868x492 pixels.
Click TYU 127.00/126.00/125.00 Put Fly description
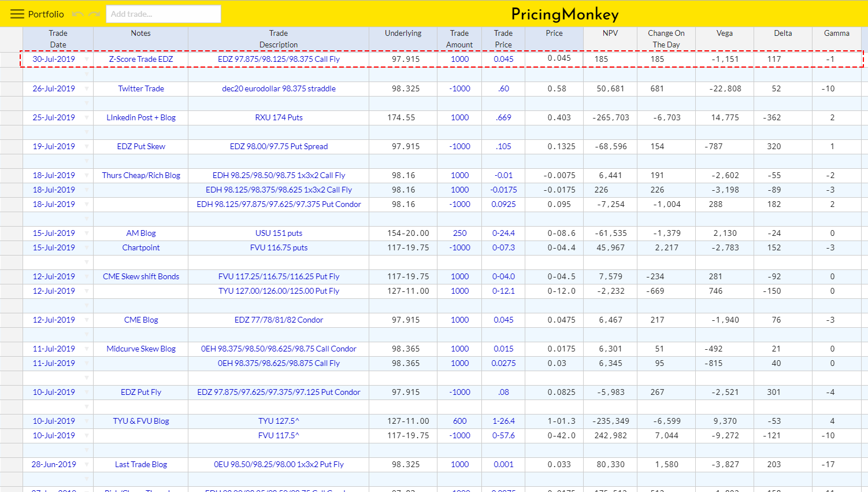[279, 291]
